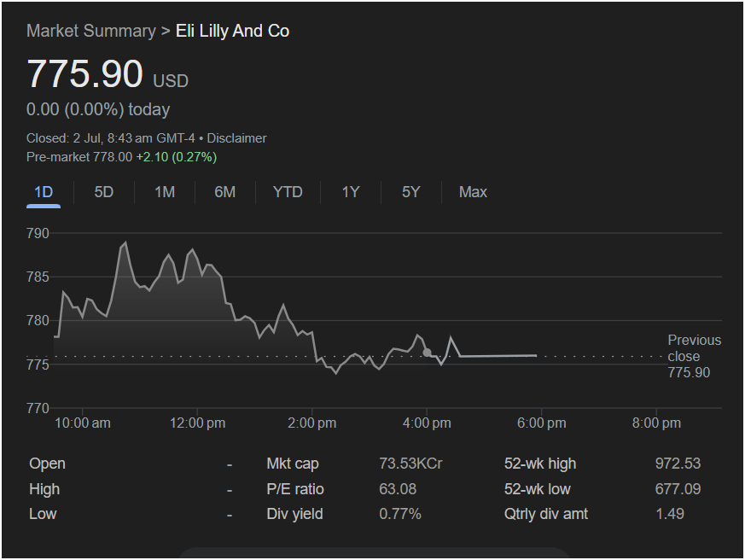Open the Market Summary breadcrumb link

[90, 31]
